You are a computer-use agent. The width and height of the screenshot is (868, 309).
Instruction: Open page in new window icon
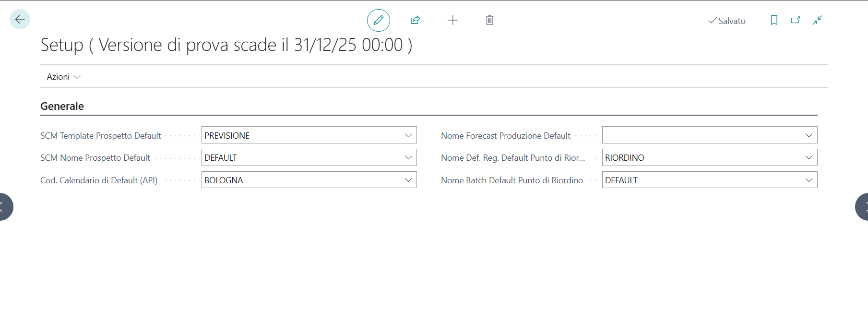pyautogui.click(x=795, y=20)
